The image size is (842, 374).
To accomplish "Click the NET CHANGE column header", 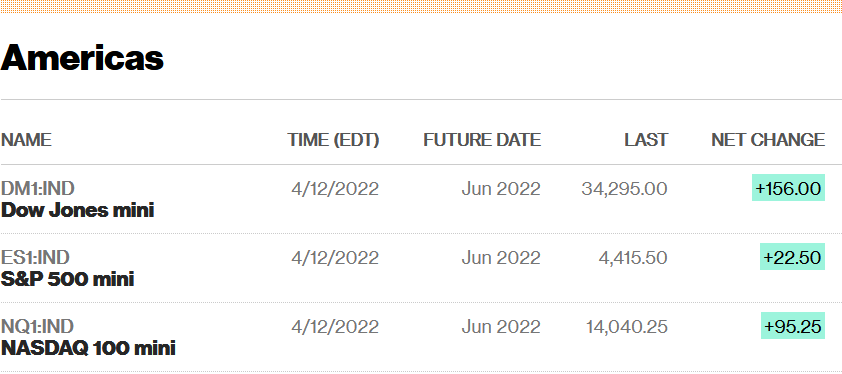I will [768, 140].
